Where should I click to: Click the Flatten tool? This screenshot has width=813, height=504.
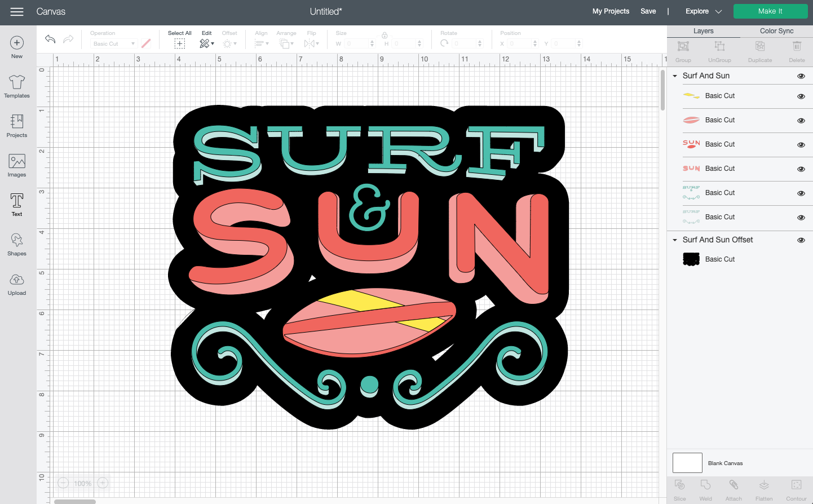764,490
